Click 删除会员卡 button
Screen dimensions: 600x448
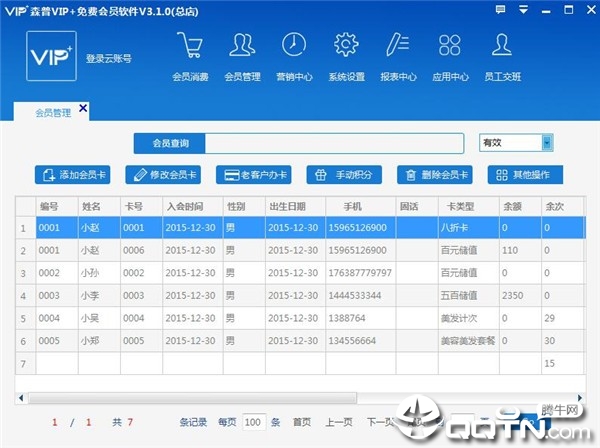[435, 175]
